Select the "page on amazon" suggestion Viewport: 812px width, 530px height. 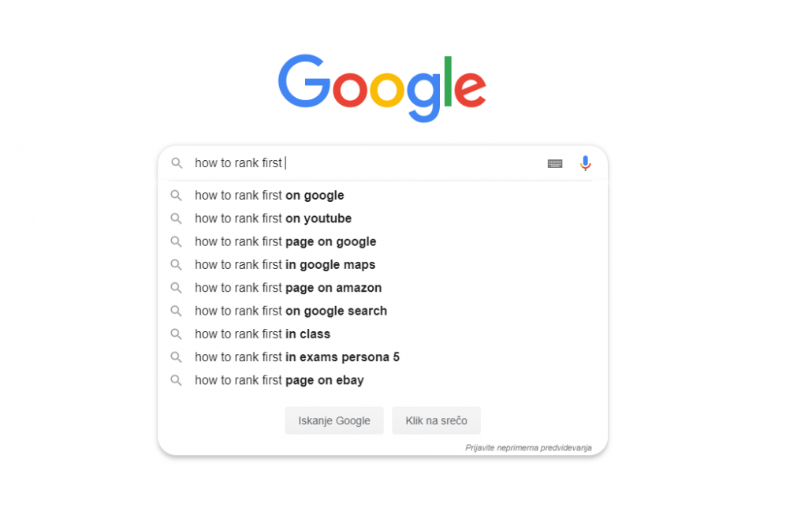288,288
